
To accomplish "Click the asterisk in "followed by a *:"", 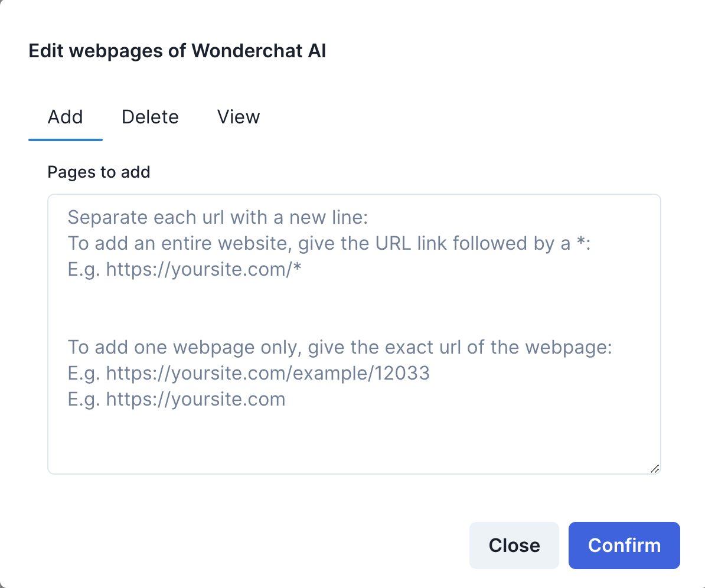I will pyautogui.click(x=581, y=243).
